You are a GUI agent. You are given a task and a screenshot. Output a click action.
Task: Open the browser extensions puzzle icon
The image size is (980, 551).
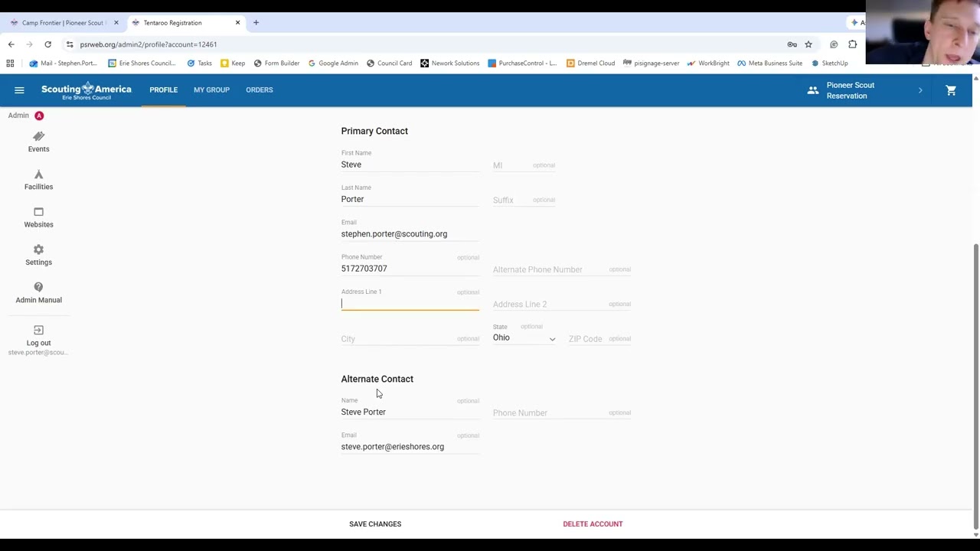(852, 44)
